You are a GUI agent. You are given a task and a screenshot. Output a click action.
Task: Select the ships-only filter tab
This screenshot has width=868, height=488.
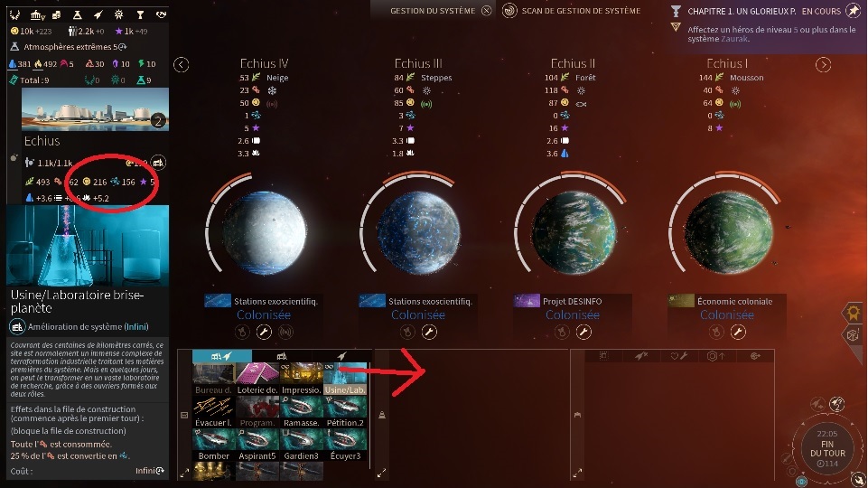341,356
